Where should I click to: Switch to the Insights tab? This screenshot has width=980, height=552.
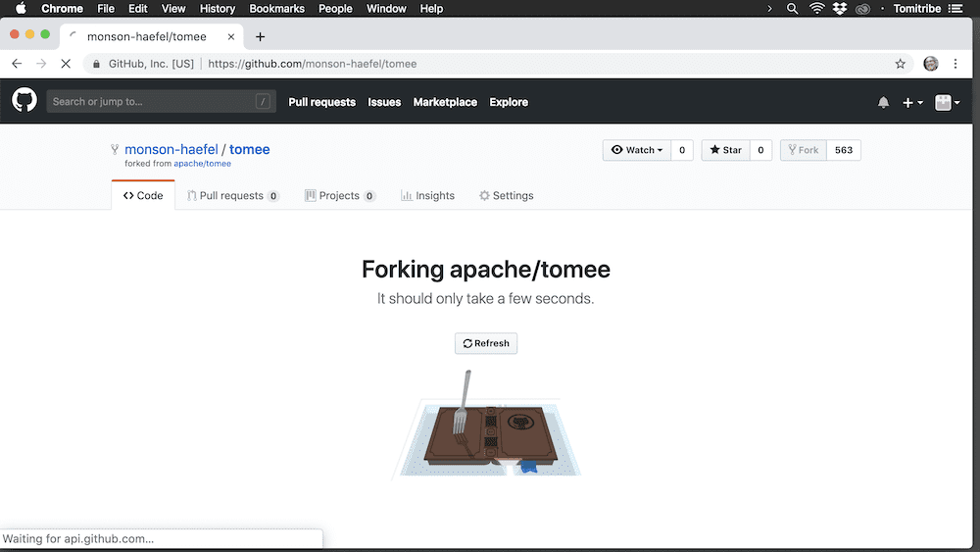tap(428, 196)
